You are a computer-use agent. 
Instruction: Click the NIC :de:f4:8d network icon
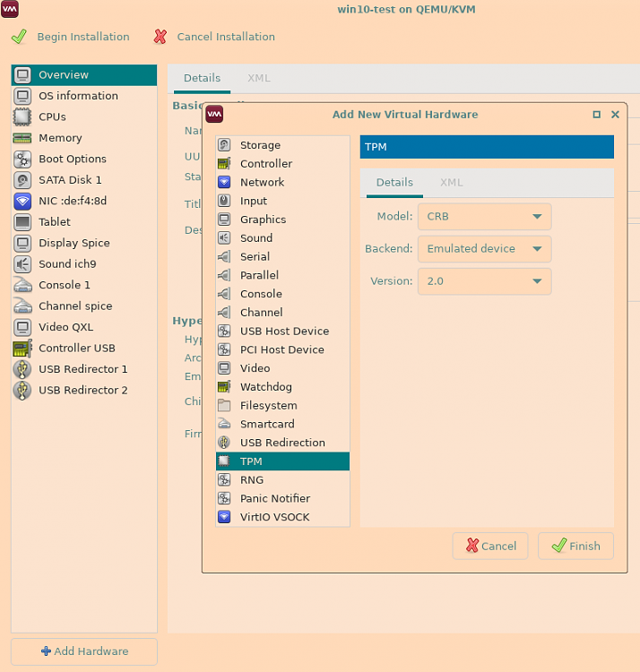tap(22, 201)
